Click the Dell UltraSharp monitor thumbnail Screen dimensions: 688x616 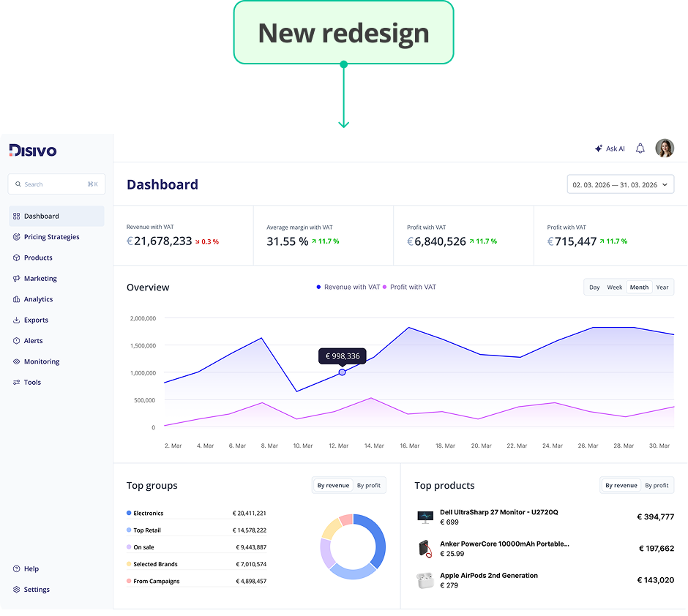pyautogui.click(x=425, y=517)
